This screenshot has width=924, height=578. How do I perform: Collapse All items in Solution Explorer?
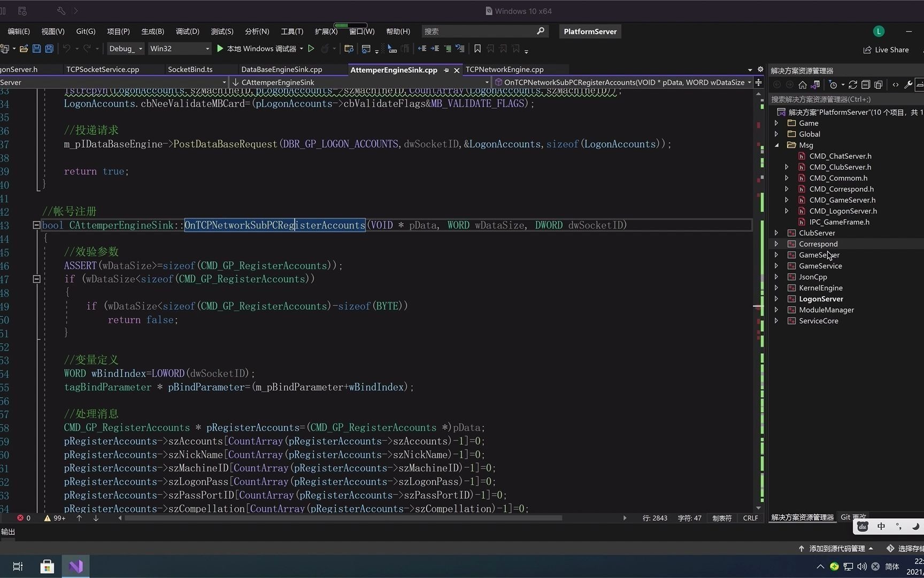point(866,85)
